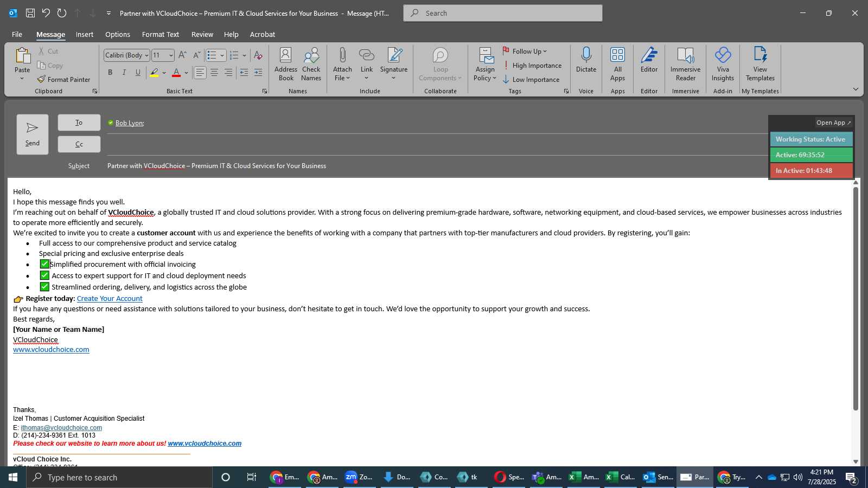Expand highlight color dropdown arrow
This screenshot has width=868, height=488.
coord(164,73)
